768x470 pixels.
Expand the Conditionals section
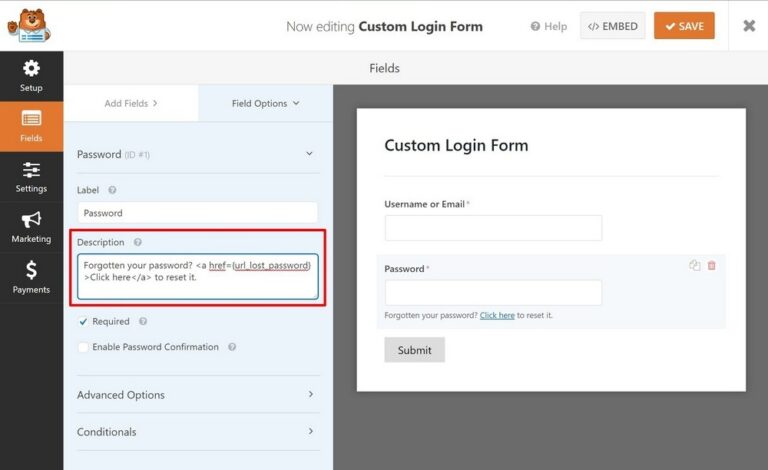pos(196,432)
